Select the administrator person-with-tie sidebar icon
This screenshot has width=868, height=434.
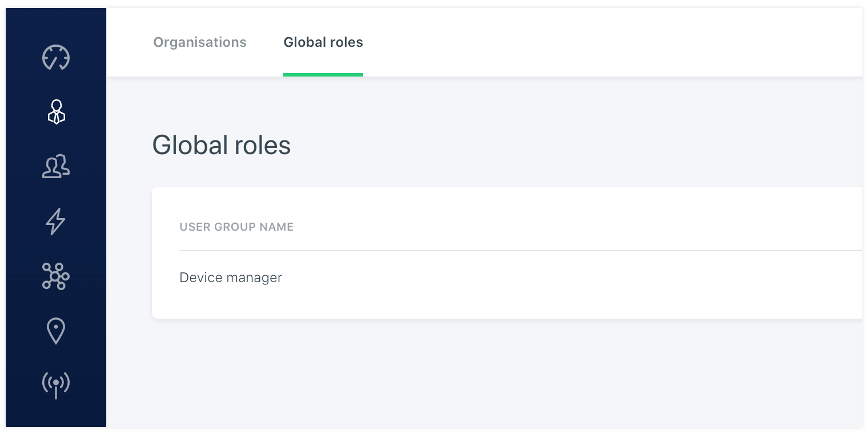coord(56,112)
